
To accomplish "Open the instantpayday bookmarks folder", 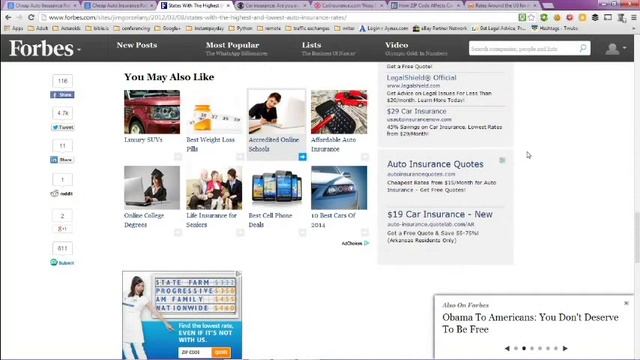I will (x=205, y=28).
